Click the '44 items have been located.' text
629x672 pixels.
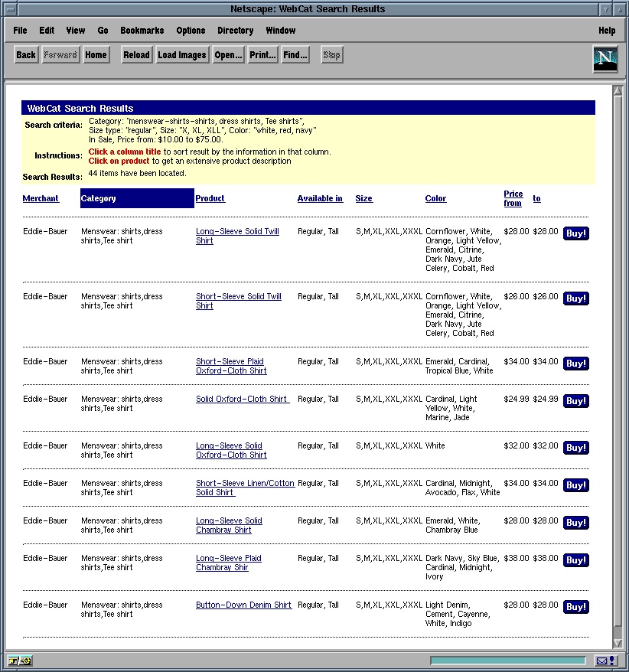(x=137, y=173)
